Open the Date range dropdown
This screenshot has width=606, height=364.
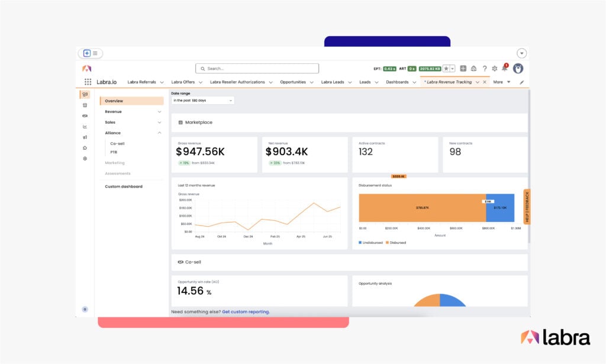pyautogui.click(x=203, y=101)
